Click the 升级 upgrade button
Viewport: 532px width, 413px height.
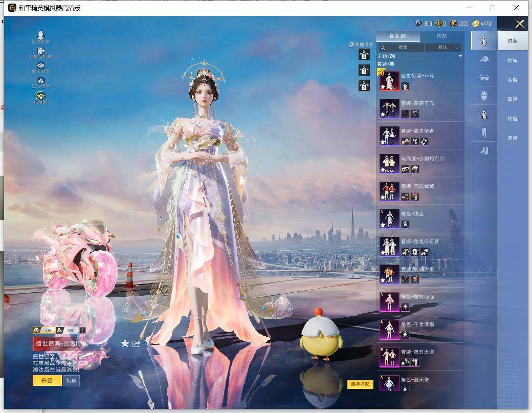coord(47,380)
